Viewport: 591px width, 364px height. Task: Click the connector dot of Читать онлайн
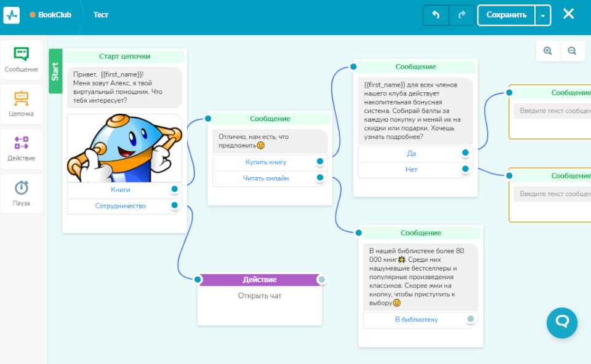coord(320,177)
